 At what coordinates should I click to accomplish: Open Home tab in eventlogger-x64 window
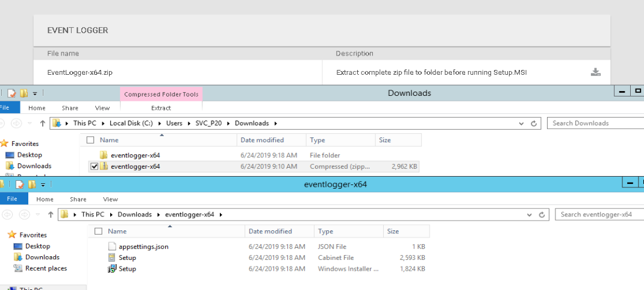[x=45, y=199]
